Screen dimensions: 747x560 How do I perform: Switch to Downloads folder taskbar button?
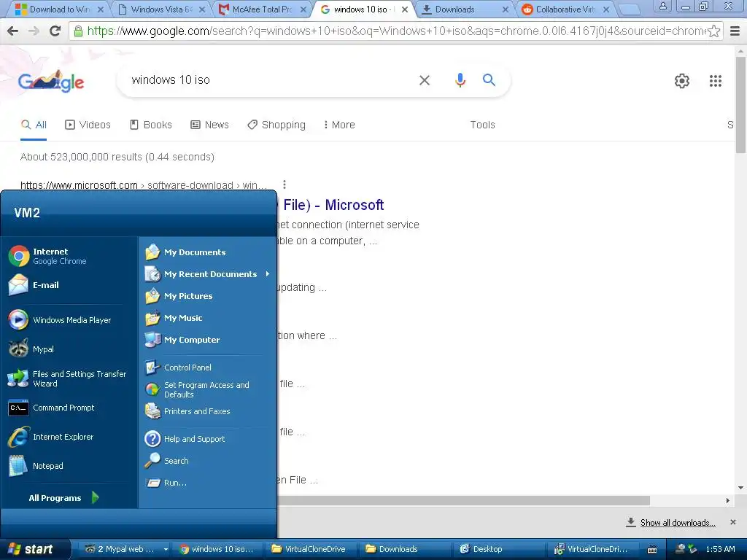point(404,549)
